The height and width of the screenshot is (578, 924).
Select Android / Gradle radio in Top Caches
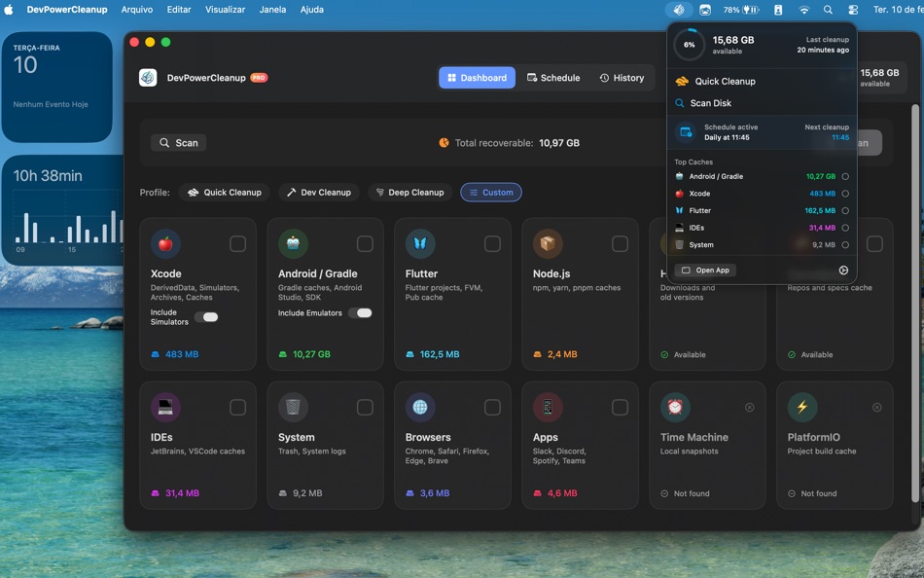(845, 176)
